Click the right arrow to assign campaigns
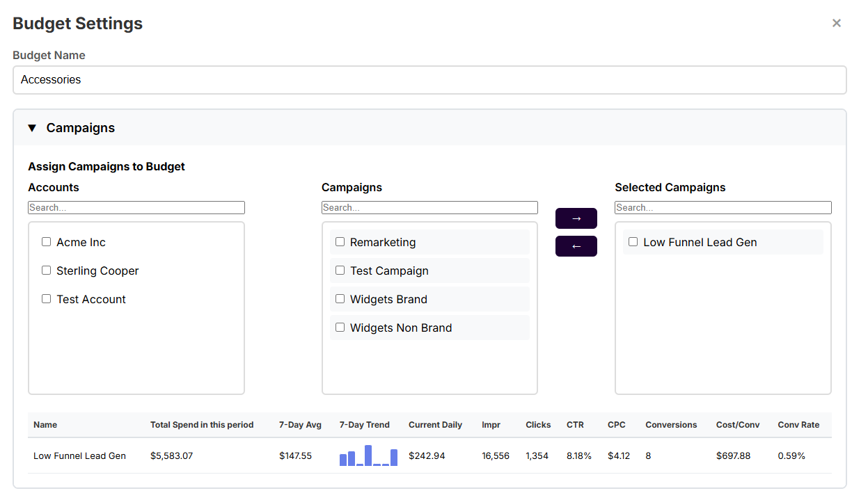The image size is (868, 500). tap(576, 218)
